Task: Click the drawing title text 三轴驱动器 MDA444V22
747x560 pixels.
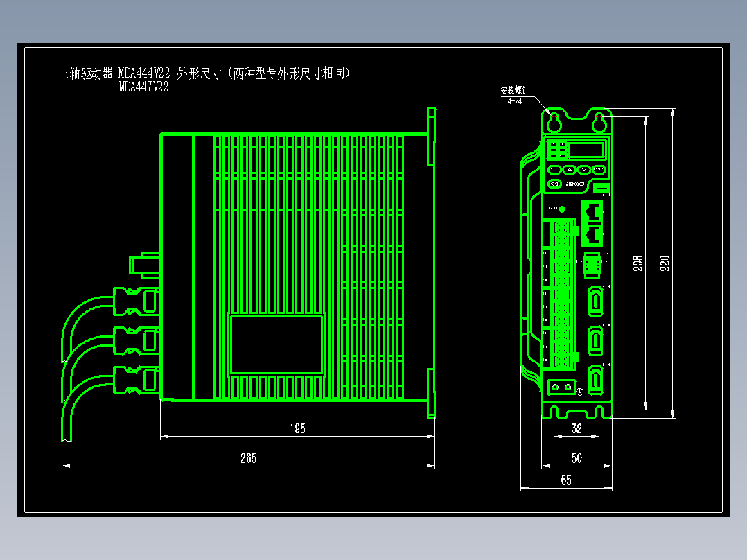Action: tap(114, 73)
